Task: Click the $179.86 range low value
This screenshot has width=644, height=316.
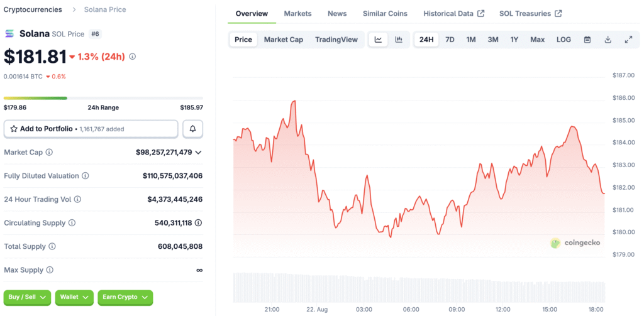Action: pos(15,107)
